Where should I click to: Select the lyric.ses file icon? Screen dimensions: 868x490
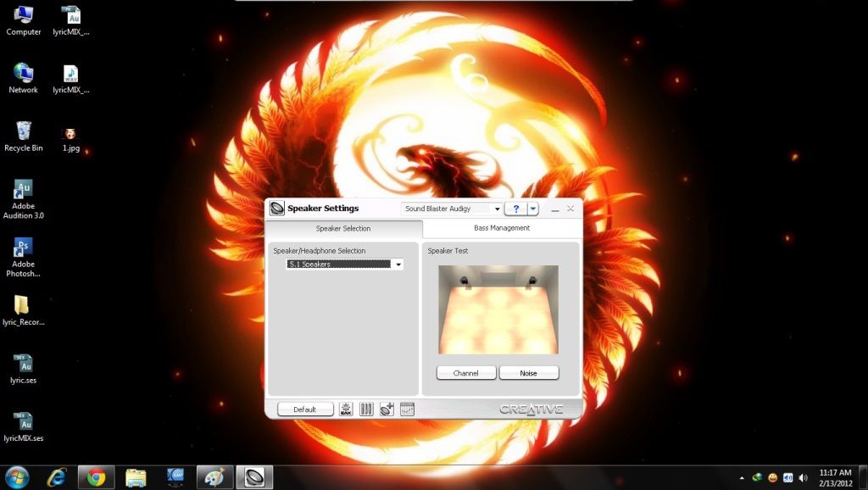pyautogui.click(x=23, y=369)
